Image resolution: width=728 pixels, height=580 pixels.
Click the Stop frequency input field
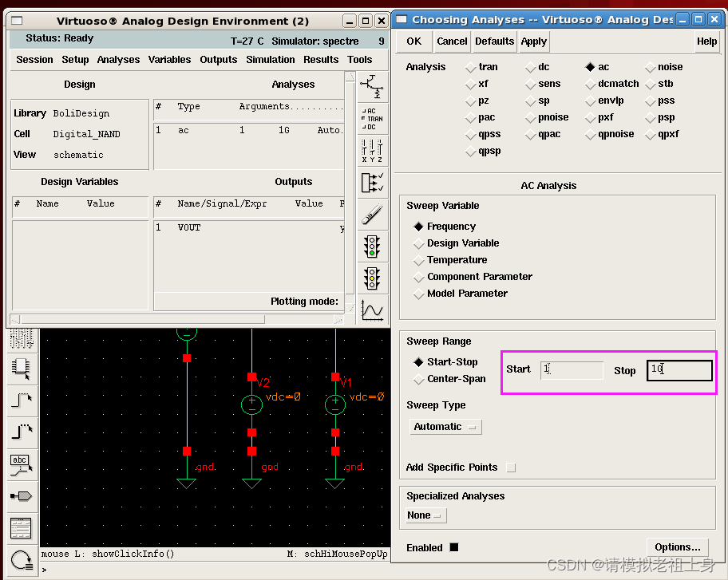click(x=679, y=370)
